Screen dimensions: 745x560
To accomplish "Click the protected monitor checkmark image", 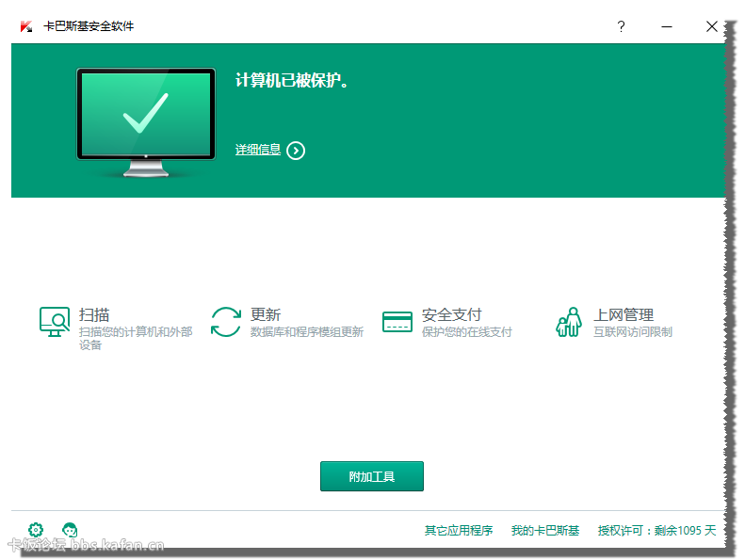I will pyautogui.click(x=146, y=122).
